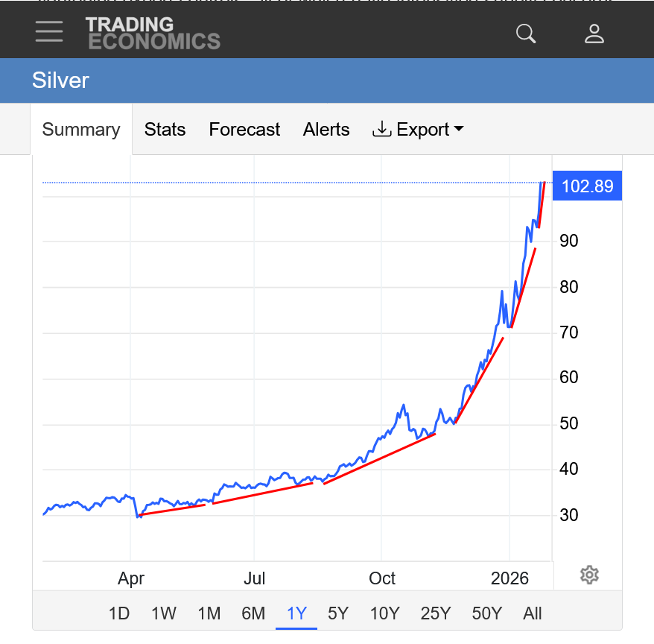The height and width of the screenshot is (644, 654).
Task: Show All available history
Action: click(533, 613)
